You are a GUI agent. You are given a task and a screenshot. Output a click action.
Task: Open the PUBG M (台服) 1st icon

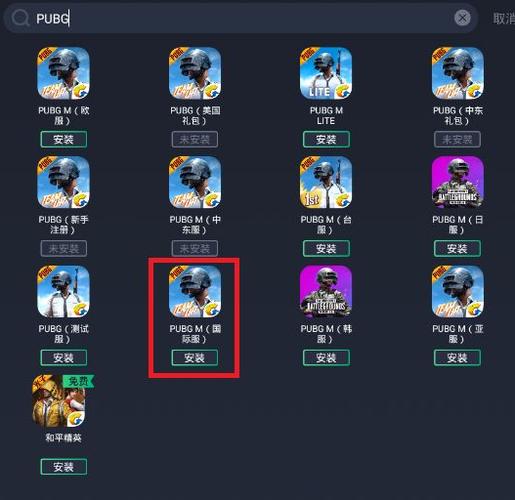tap(326, 182)
